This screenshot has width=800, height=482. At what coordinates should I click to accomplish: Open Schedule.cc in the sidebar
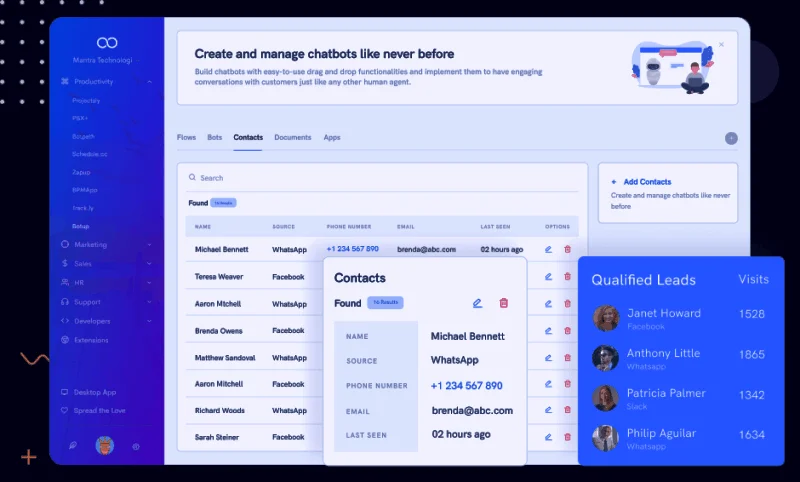coord(90,154)
